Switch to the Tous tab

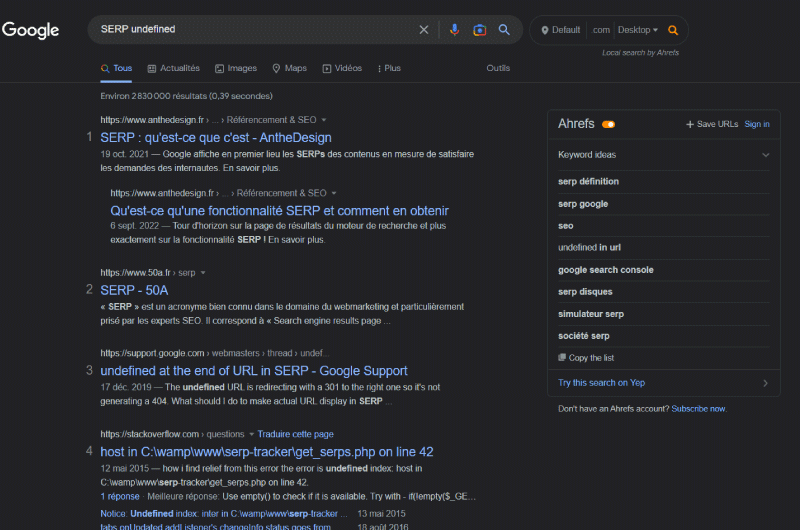[116, 68]
